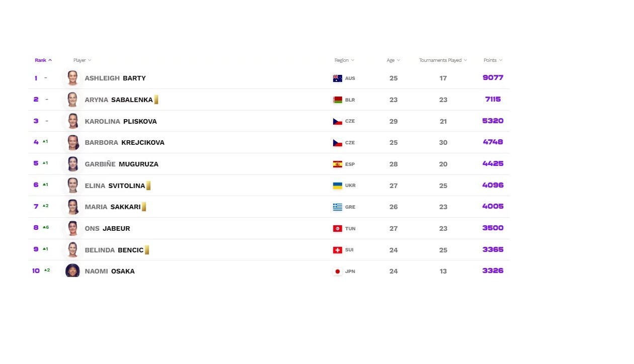The height and width of the screenshot is (364, 634).
Task: Sort by Tournaments Played column
Action: (443, 60)
